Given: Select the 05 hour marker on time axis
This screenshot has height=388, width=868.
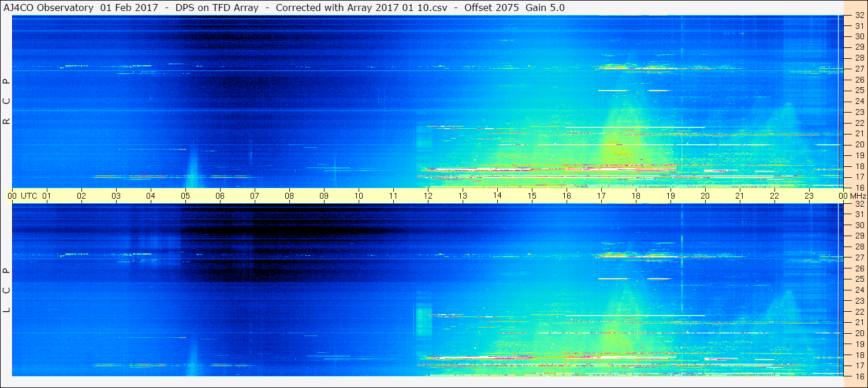Looking at the screenshot, I should tap(185, 196).
